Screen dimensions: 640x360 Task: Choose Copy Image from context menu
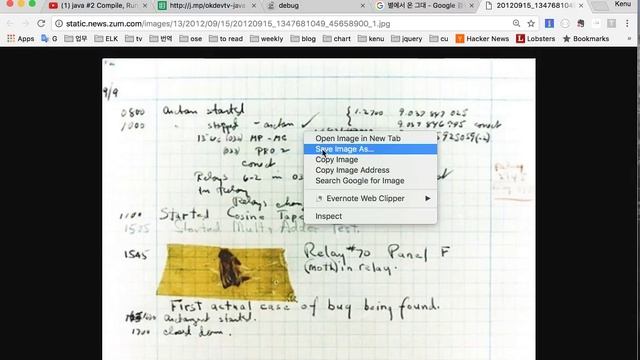click(370, 160)
